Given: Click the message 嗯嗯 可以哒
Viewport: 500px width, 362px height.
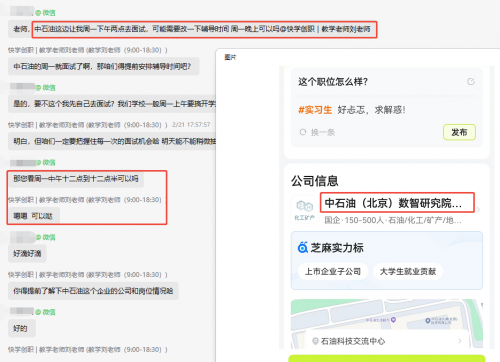Looking at the screenshot, I should pyautogui.click(x=33, y=216).
